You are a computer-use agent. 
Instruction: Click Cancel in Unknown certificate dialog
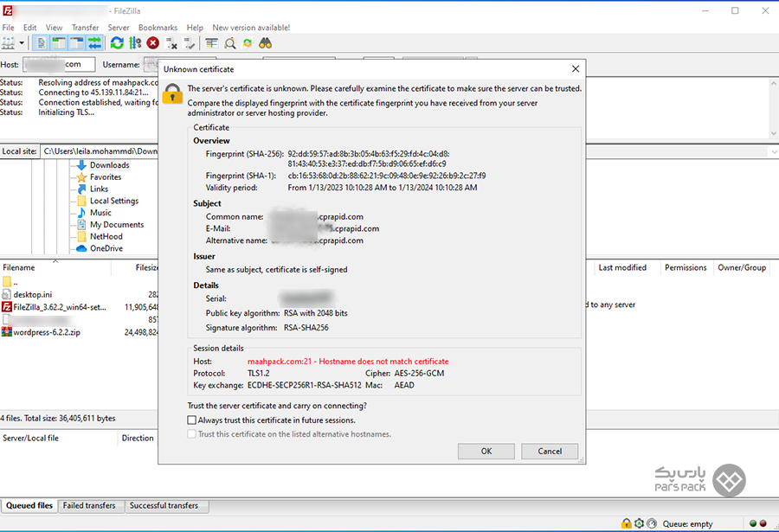click(550, 451)
